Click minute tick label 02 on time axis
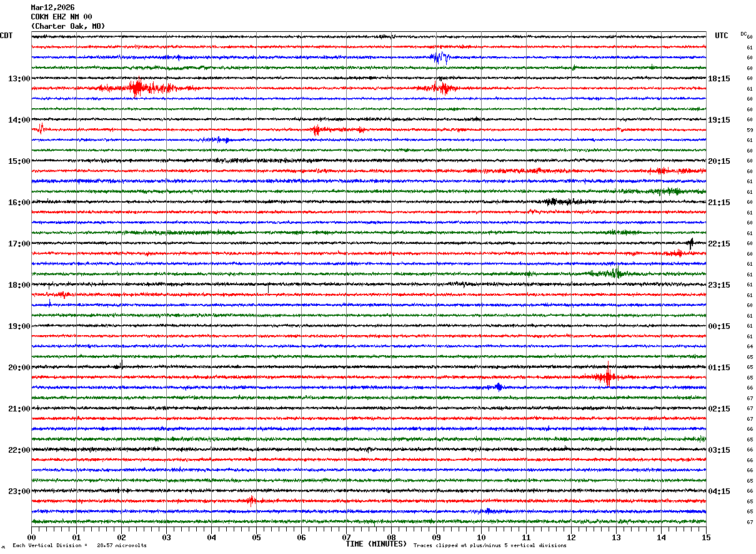Screen dimensions: 756x554 (121, 537)
